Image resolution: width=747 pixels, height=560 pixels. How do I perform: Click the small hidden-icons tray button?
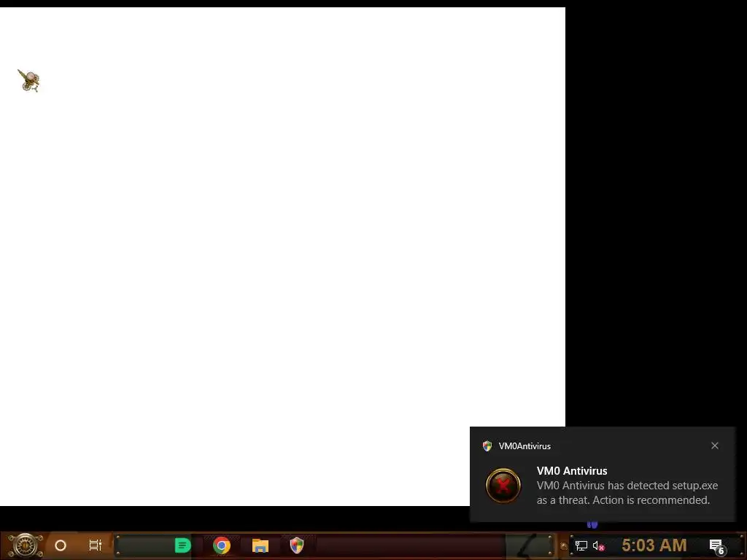[564, 545]
